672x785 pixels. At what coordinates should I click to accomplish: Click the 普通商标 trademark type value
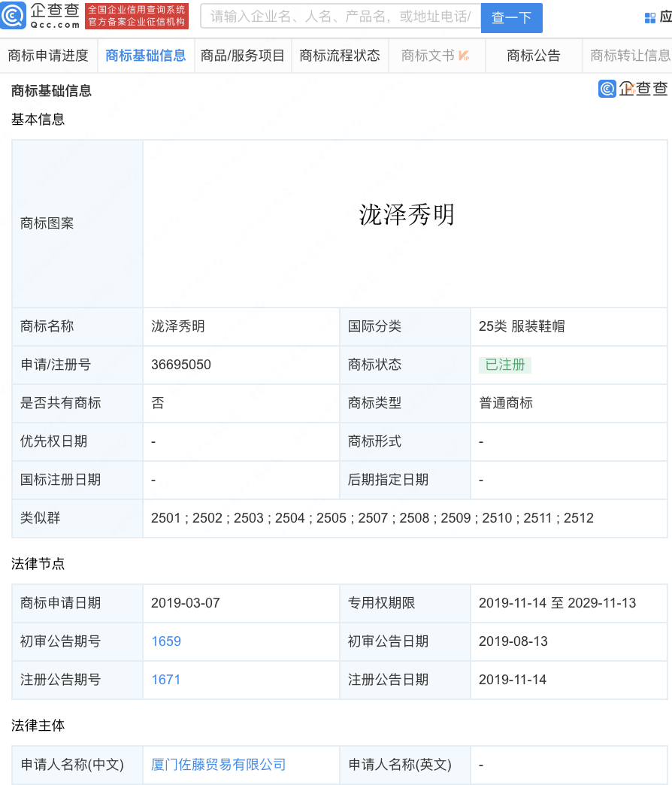tap(506, 403)
